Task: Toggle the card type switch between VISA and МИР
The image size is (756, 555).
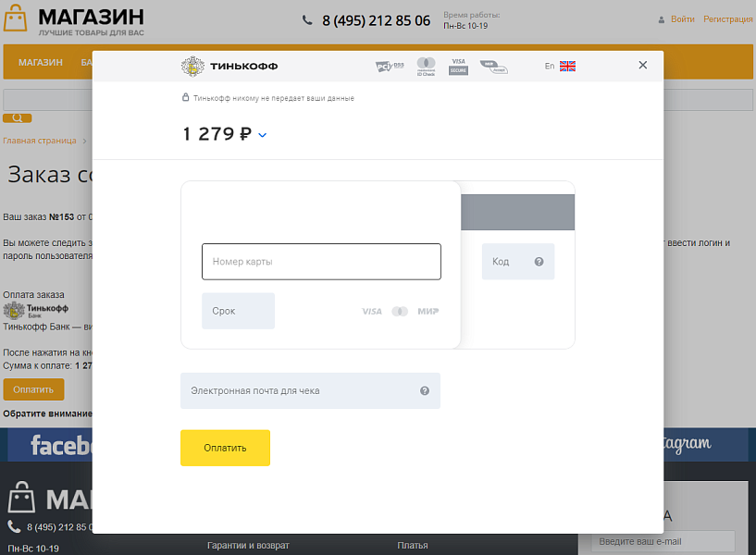Action: [400, 311]
